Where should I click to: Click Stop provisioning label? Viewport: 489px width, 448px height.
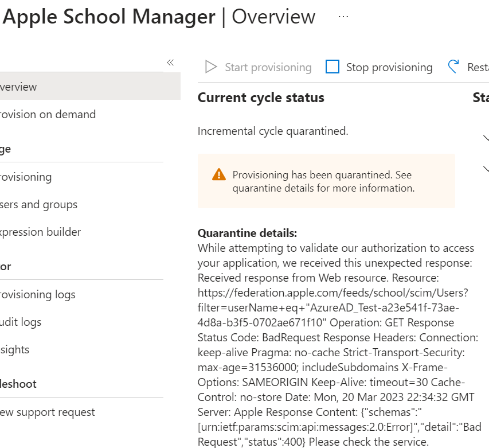(x=389, y=67)
